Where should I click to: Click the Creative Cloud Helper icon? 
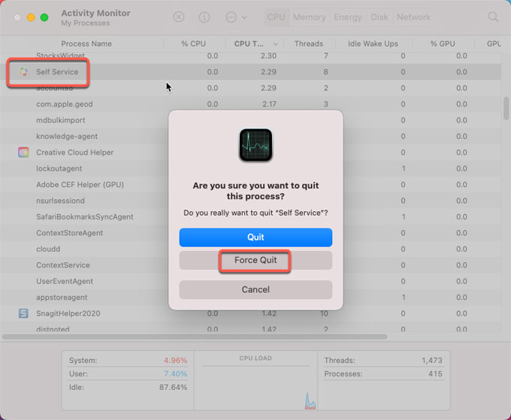pos(23,153)
